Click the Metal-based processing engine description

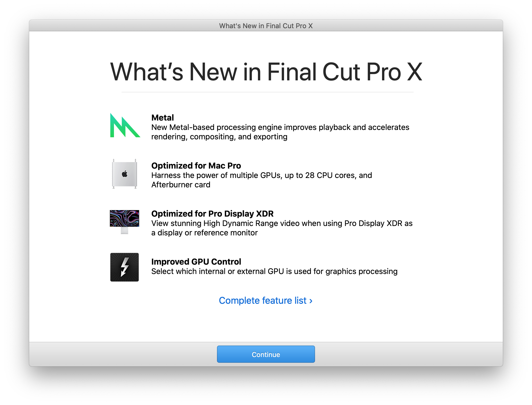[280, 132]
